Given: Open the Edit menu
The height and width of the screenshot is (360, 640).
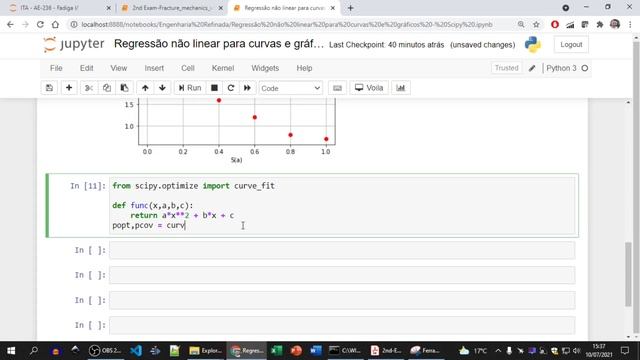Looking at the screenshot, I should (x=86, y=68).
